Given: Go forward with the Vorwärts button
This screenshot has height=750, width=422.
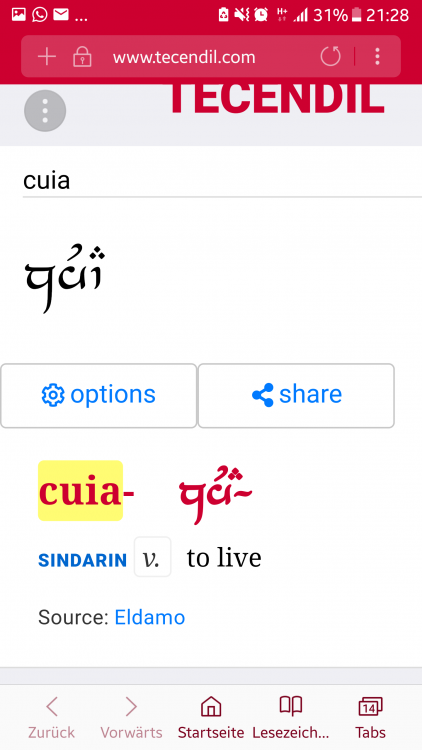Looking at the screenshot, I should pyautogui.click(x=131, y=717).
